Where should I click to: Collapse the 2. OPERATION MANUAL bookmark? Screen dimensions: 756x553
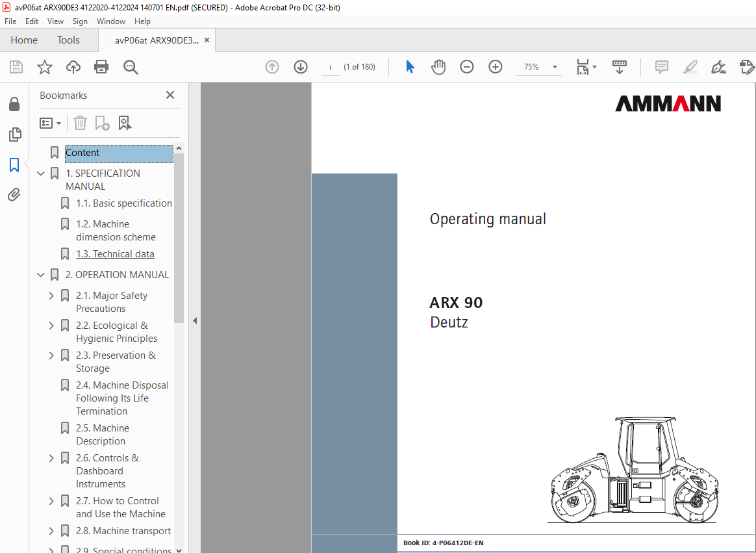click(x=41, y=275)
